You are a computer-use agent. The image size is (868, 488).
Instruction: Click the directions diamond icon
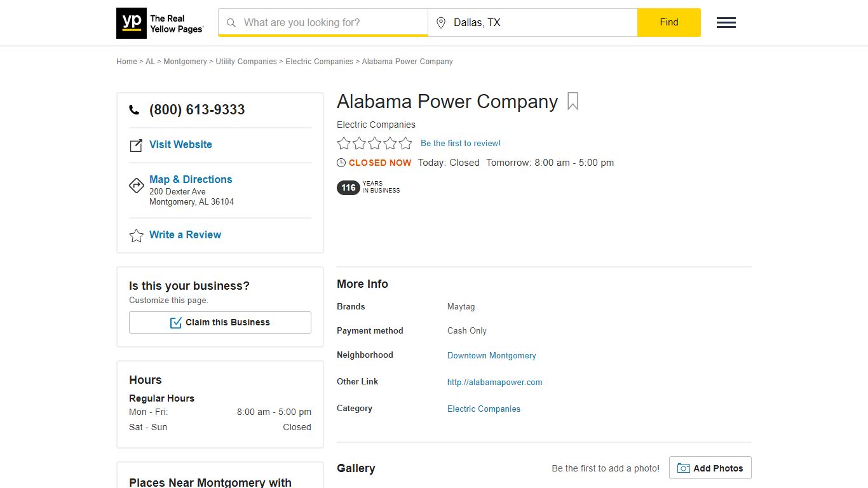click(x=136, y=186)
